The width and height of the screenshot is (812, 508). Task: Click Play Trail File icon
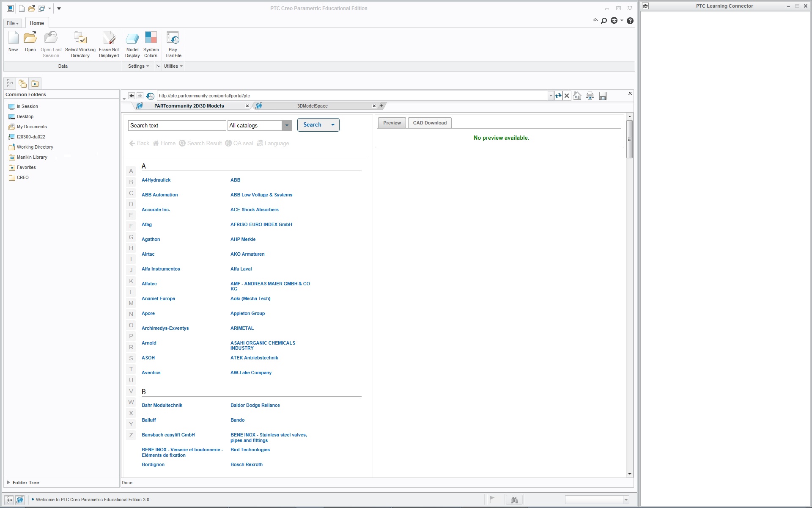point(173,39)
